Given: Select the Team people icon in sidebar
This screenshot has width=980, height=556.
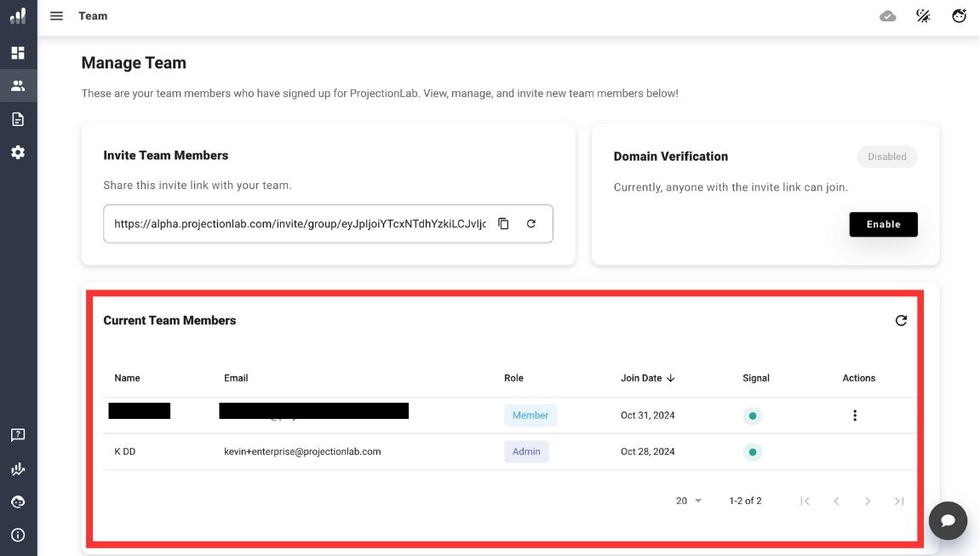Looking at the screenshot, I should 18,86.
